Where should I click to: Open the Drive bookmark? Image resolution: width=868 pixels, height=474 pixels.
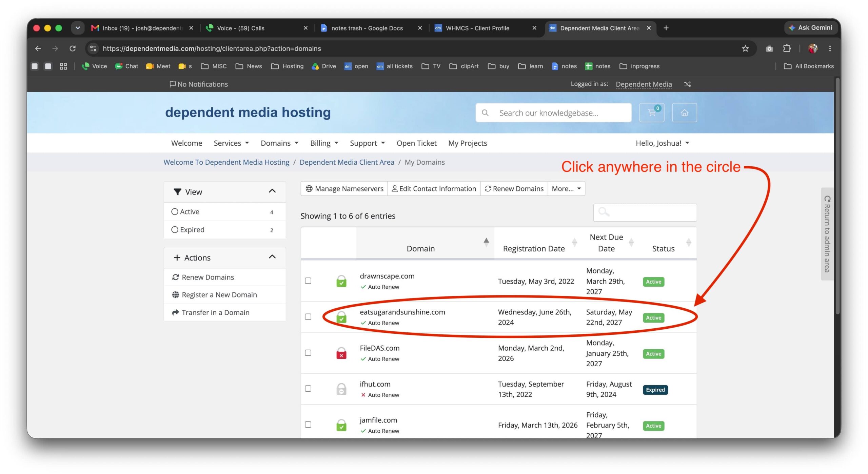pos(324,66)
